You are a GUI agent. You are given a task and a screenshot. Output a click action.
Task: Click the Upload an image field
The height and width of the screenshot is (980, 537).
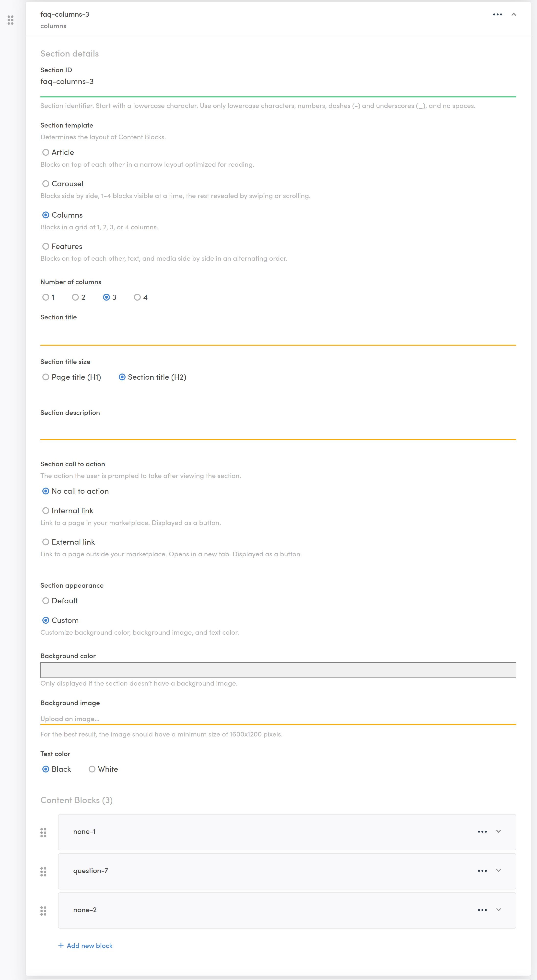(x=278, y=719)
